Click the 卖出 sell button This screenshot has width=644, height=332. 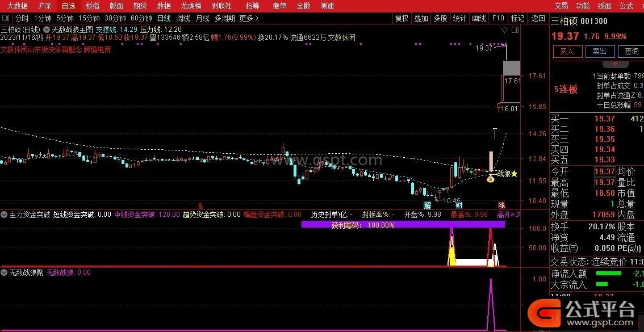click(x=600, y=51)
